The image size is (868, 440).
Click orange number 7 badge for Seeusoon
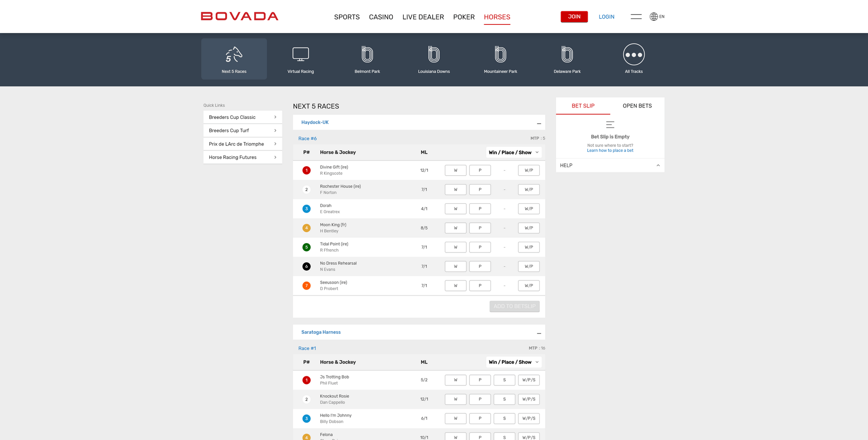pyautogui.click(x=307, y=286)
